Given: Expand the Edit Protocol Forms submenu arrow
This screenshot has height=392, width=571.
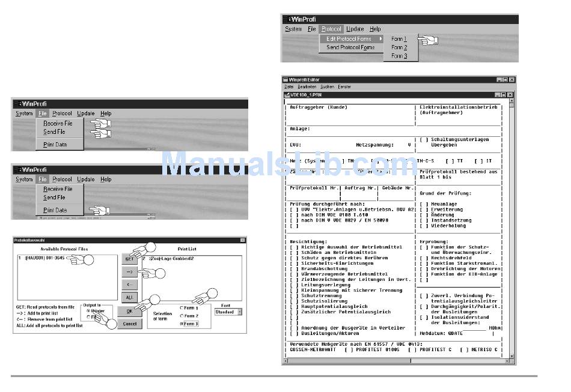Looking at the screenshot, I should tap(380, 38).
